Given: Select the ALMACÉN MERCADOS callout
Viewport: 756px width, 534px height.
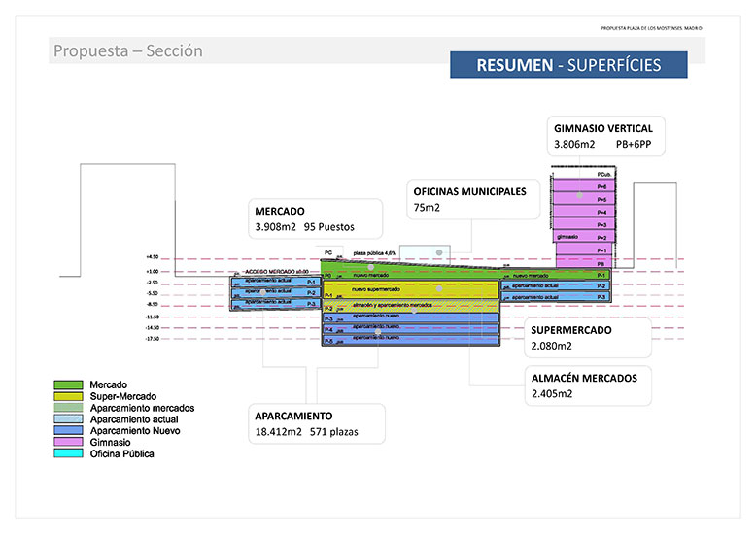Looking at the screenshot, I should pos(584,385).
